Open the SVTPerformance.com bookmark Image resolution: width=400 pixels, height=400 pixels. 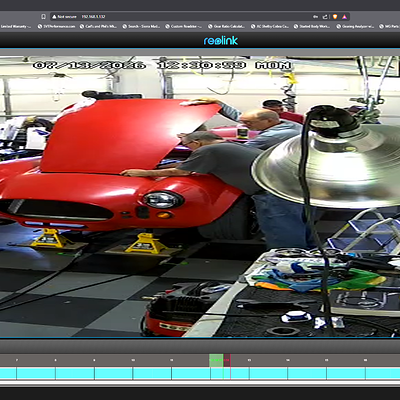pyautogui.click(x=56, y=26)
